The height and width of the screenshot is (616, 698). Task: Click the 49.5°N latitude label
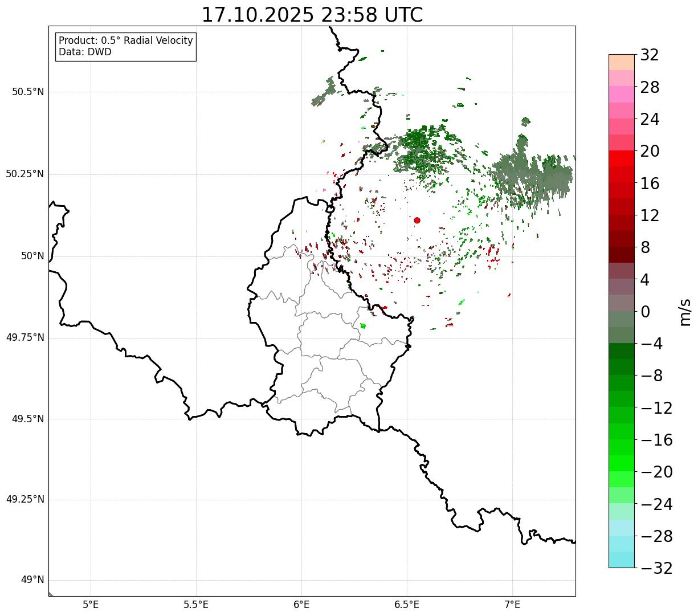[28, 419]
